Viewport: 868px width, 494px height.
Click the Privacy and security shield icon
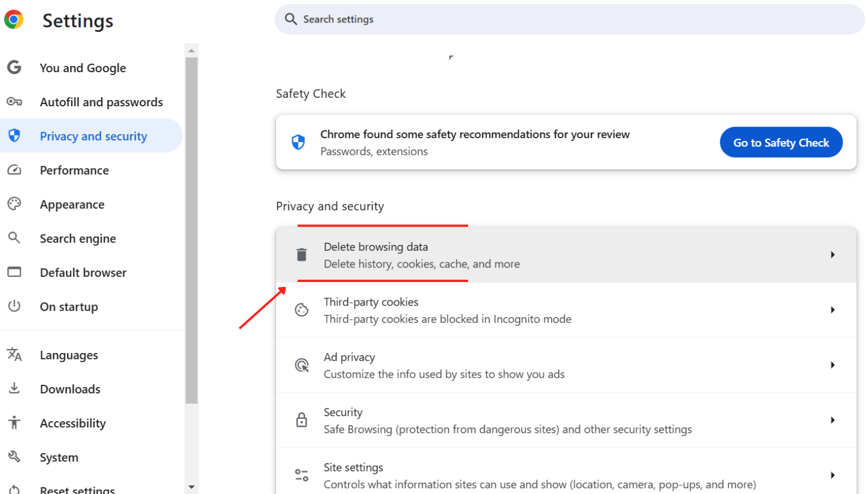pyautogui.click(x=14, y=135)
